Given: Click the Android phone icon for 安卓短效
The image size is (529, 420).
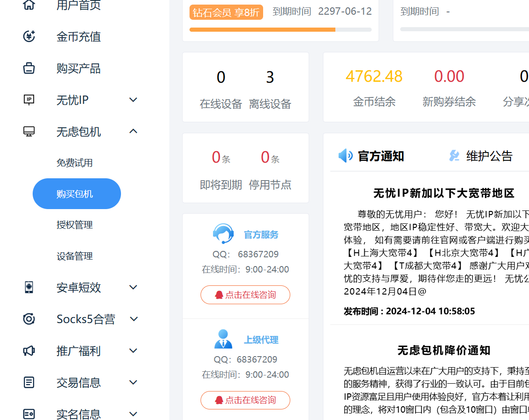Looking at the screenshot, I should [x=29, y=287].
